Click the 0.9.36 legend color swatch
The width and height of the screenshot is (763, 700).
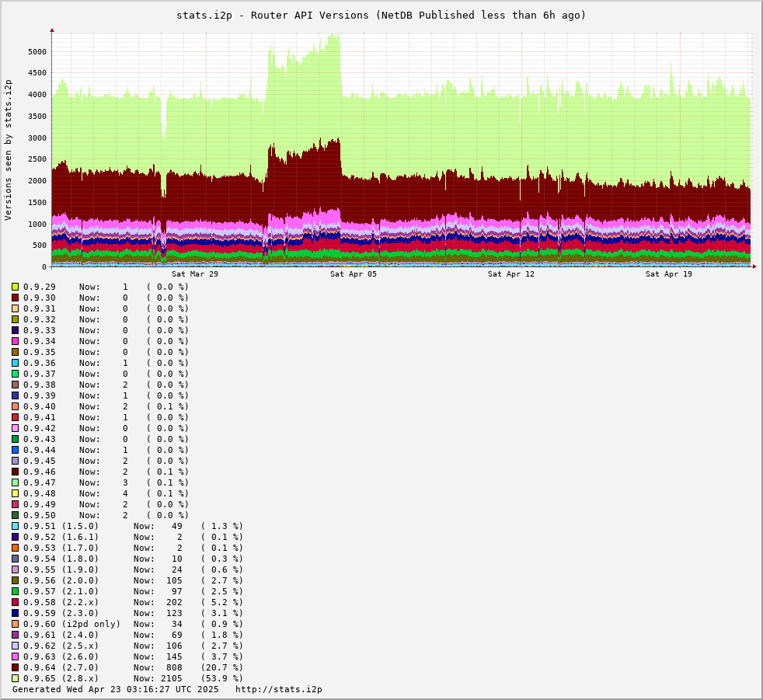click(x=15, y=363)
